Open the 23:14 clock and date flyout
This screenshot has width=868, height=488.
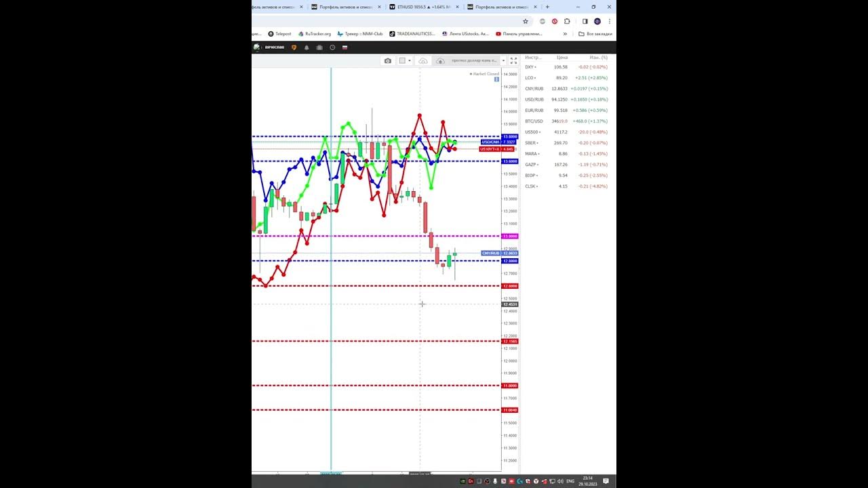(x=587, y=481)
